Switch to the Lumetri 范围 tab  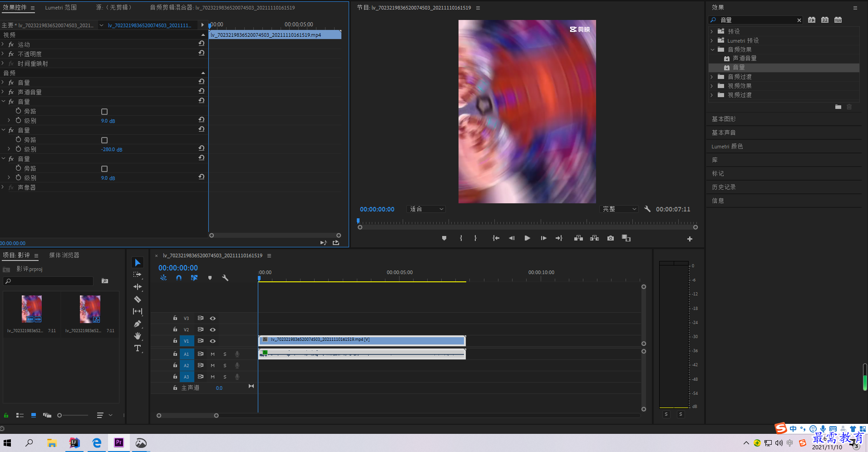tap(61, 8)
